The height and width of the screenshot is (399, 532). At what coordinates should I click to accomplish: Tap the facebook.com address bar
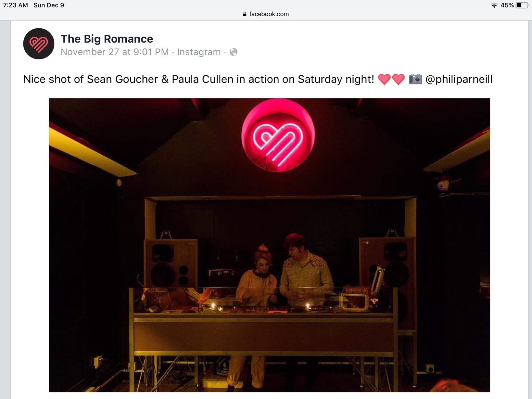[x=266, y=14]
